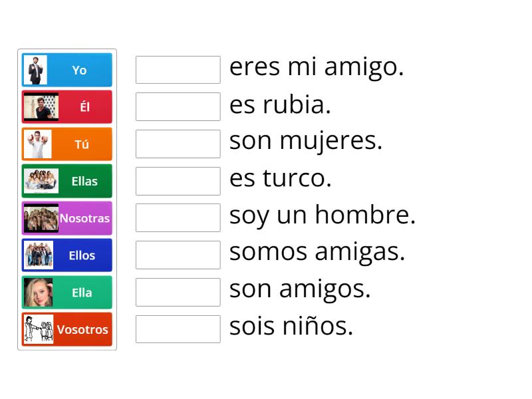Image resolution: width=532 pixels, height=399 pixels.
Task: Click the 'Yo' pronoun label
Action: pos(80,70)
